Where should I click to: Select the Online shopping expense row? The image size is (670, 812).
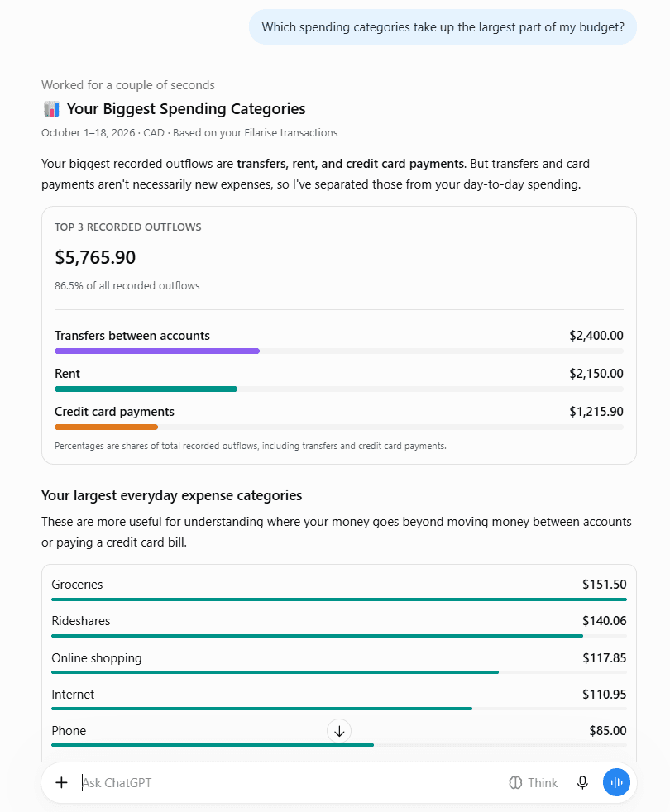coord(339,663)
